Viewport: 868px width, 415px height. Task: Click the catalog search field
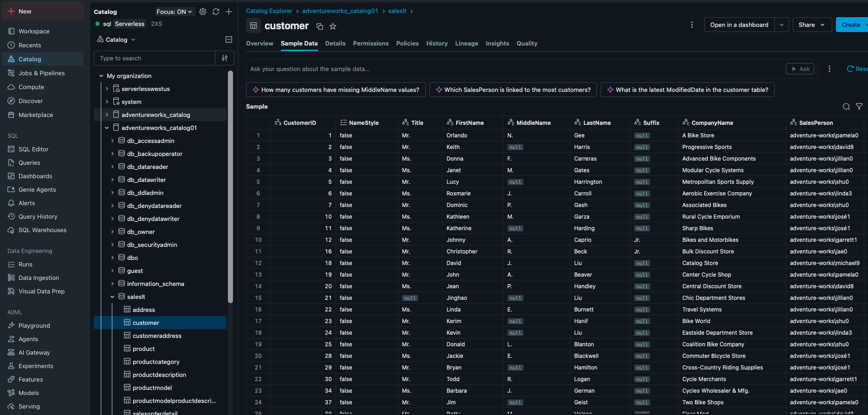click(x=155, y=58)
